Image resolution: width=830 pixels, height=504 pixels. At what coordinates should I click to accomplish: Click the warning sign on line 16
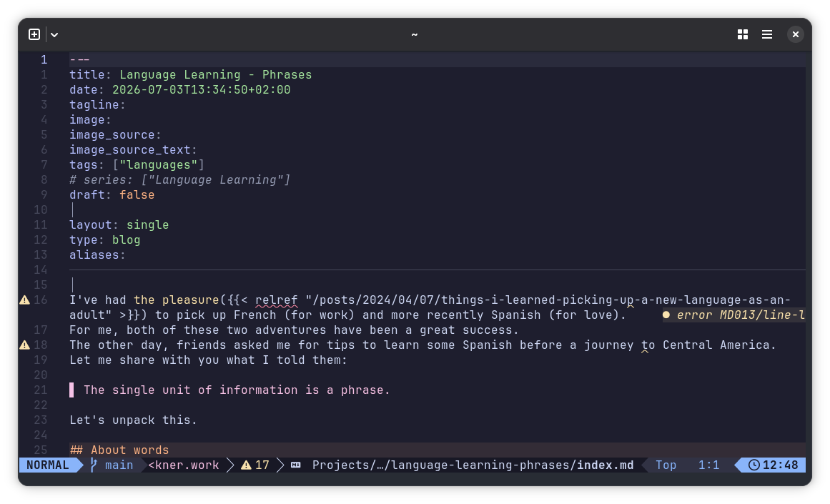point(24,300)
